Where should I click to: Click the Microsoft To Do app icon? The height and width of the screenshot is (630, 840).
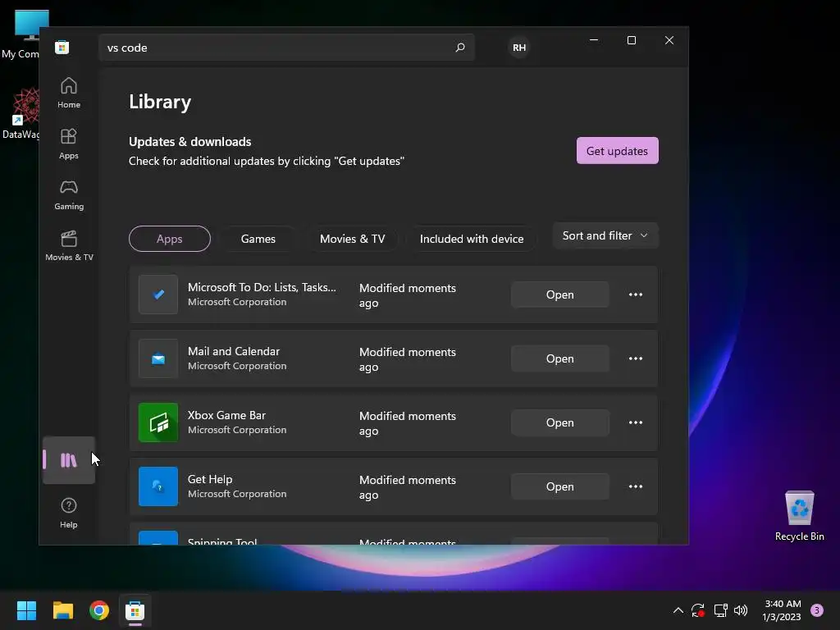point(158,294)
